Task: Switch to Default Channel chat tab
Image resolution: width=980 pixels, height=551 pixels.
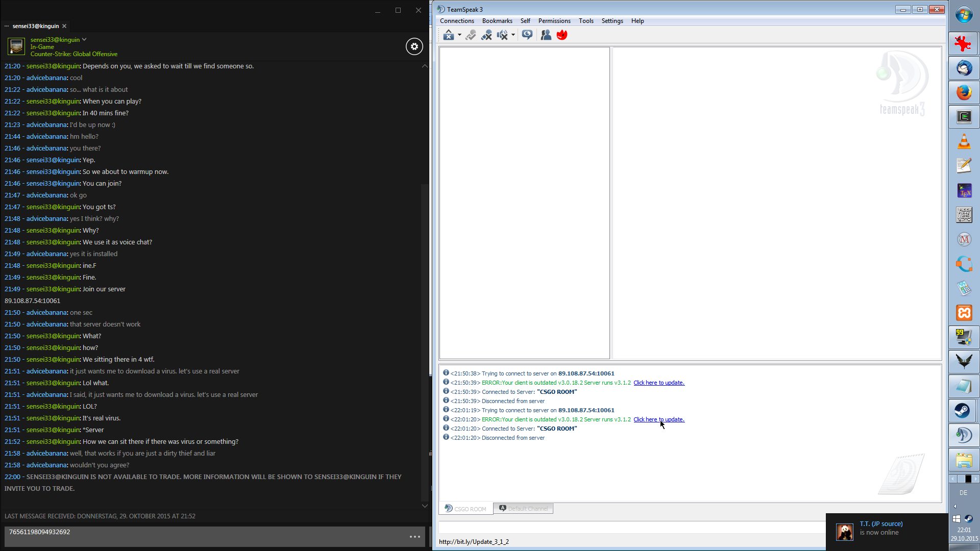Action: point(523,509)
